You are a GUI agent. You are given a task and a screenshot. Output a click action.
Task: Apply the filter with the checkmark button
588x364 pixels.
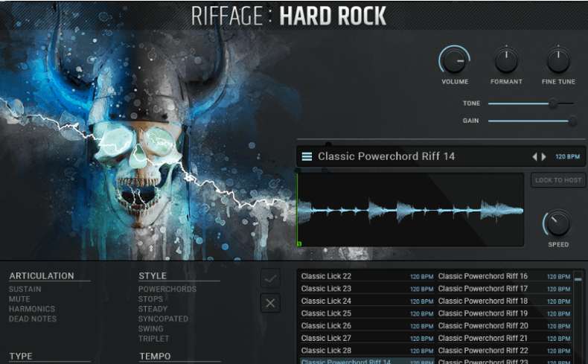tap(270, 278)
